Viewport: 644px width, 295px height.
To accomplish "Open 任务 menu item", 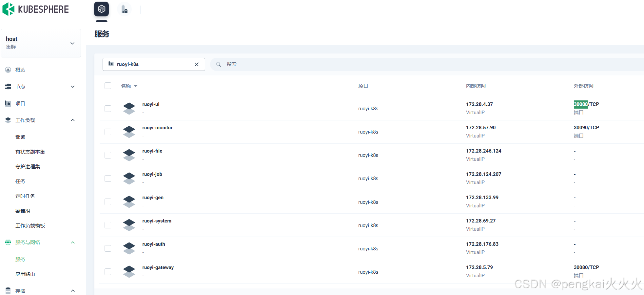I will click(x=20, y=181).
